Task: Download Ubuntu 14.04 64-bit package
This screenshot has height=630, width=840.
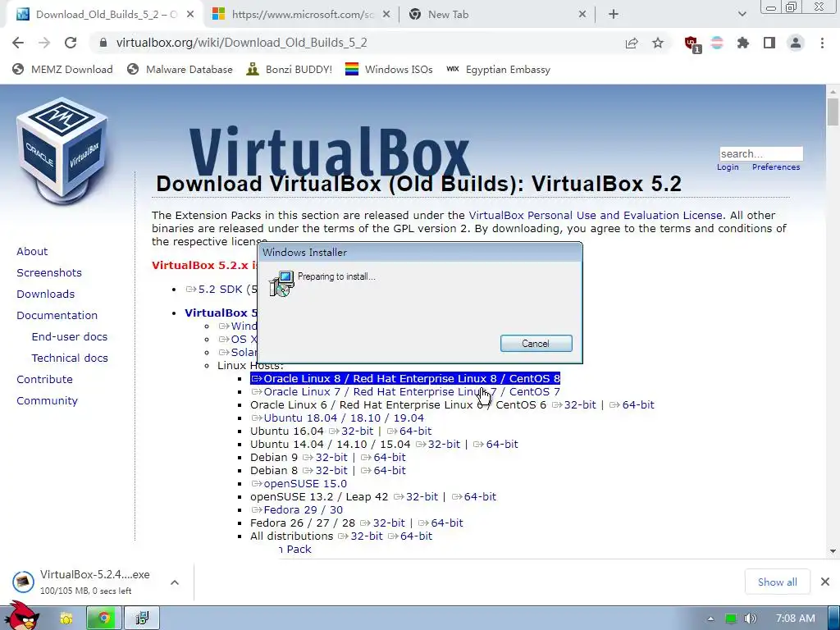Action: pyautogui.click(x=495, y=444)
